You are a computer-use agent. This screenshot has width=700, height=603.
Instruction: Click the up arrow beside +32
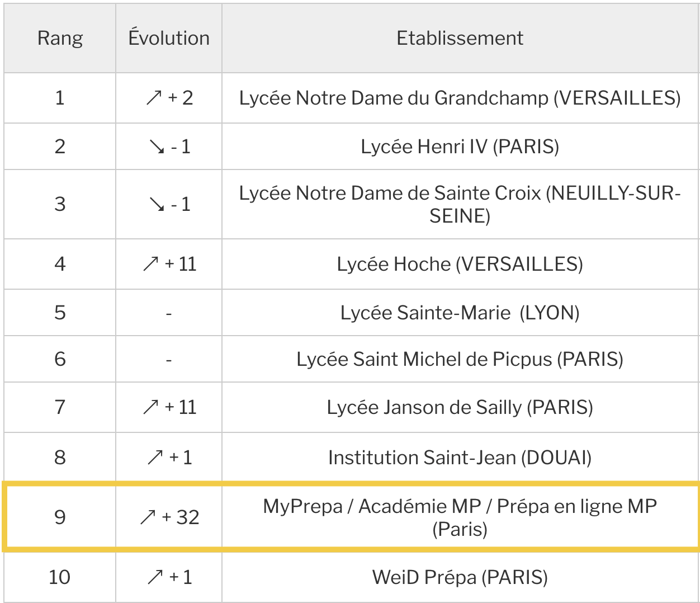(148, 517)
